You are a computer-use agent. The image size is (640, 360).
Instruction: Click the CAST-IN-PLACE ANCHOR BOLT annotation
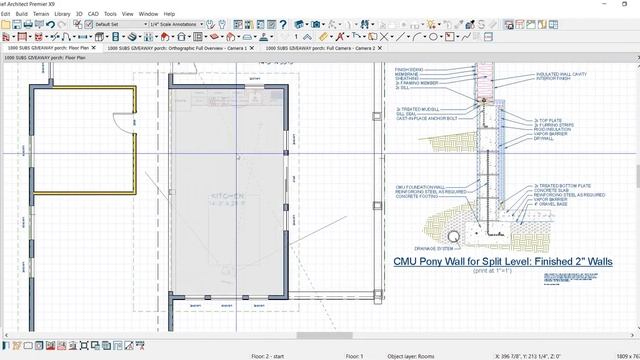[427, 118]
